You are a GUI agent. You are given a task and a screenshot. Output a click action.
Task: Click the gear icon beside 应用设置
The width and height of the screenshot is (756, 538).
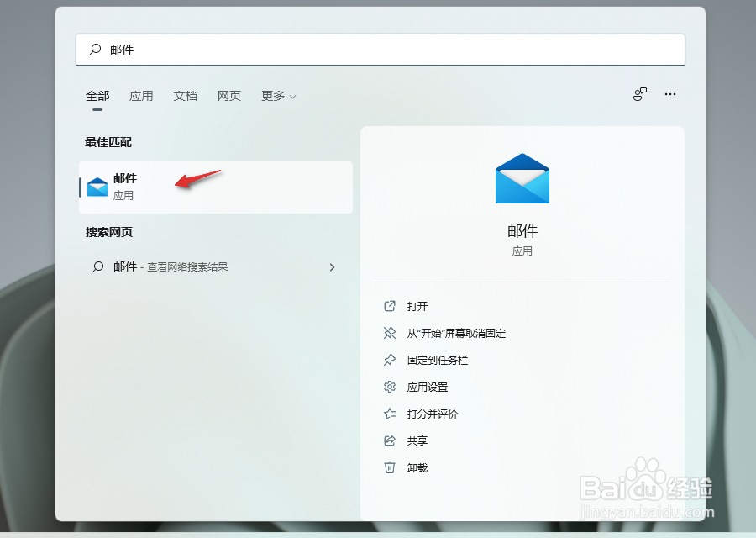390,387
